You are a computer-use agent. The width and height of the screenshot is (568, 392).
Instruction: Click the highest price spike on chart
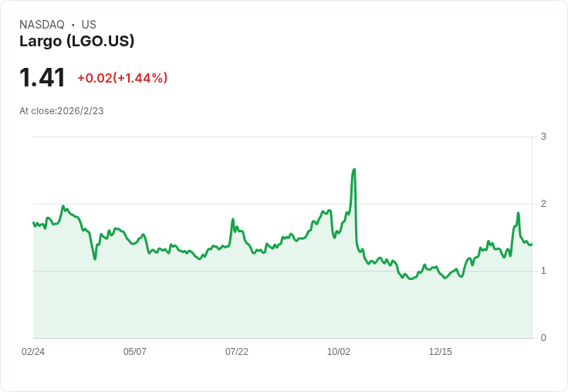click(x=353, y=169)
